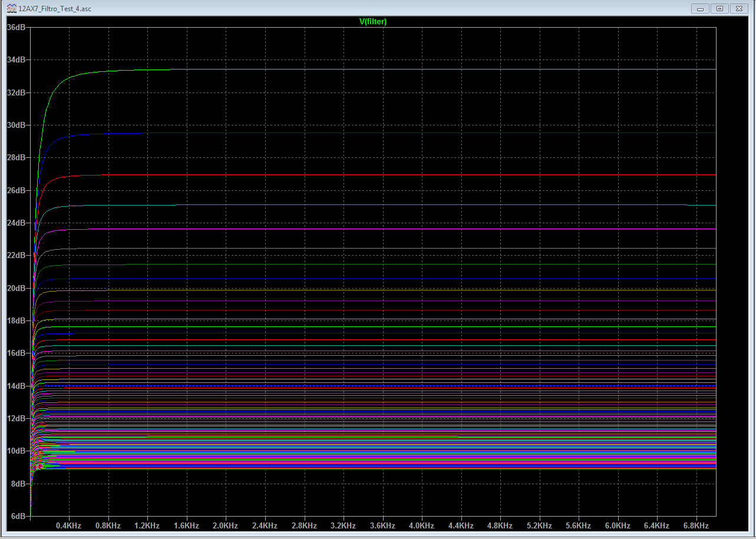The image size is (756, 539).
Task: Click the 2.0KHz label on frequency axis
Action: click(226, 525)
